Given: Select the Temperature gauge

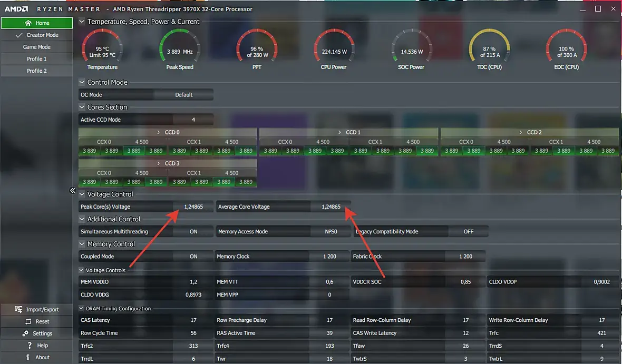Looking at the screenshot, I should coord(102,50).
